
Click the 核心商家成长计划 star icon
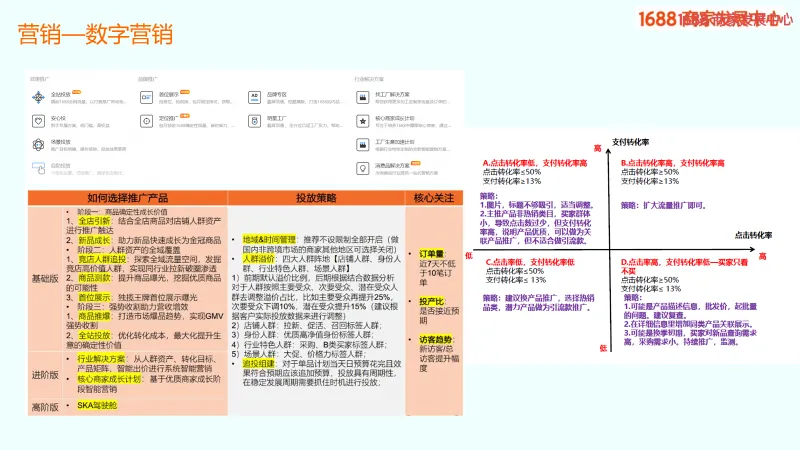click(x=363, y=121)
